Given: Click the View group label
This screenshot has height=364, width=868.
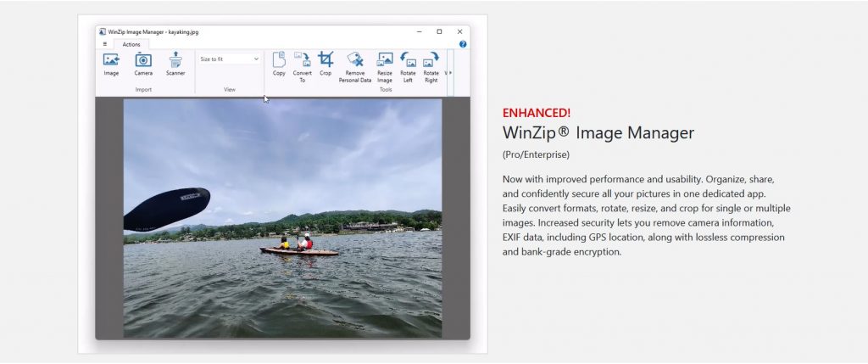Looking at the screenshot, I should 229,90.
